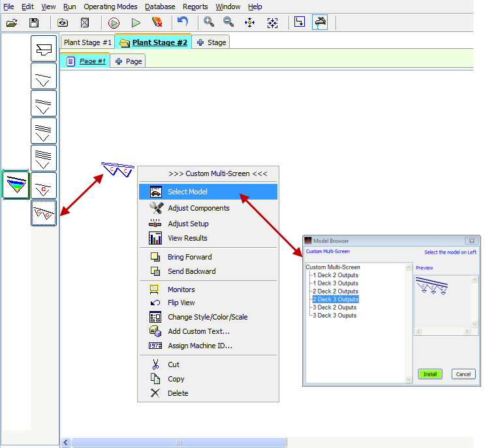485x448 pixels.
Task: Open the Reports menu
Action: pyautogui.click(x=195, y=7)
